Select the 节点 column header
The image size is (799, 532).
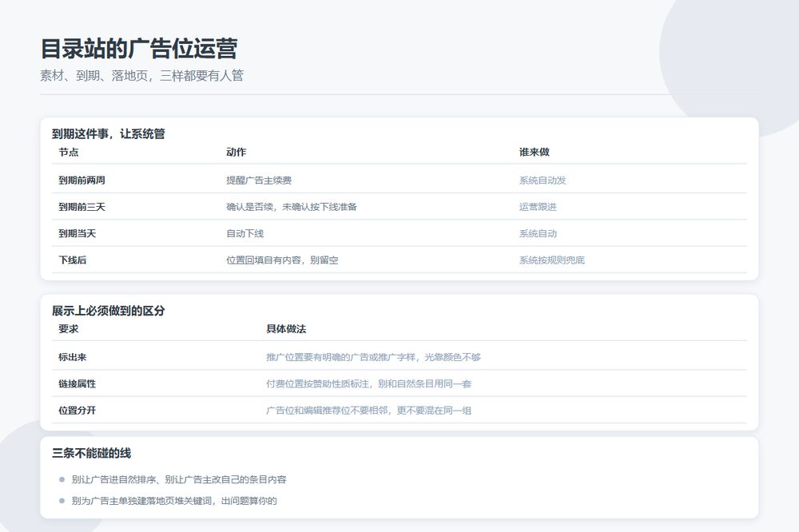[68, 152]
